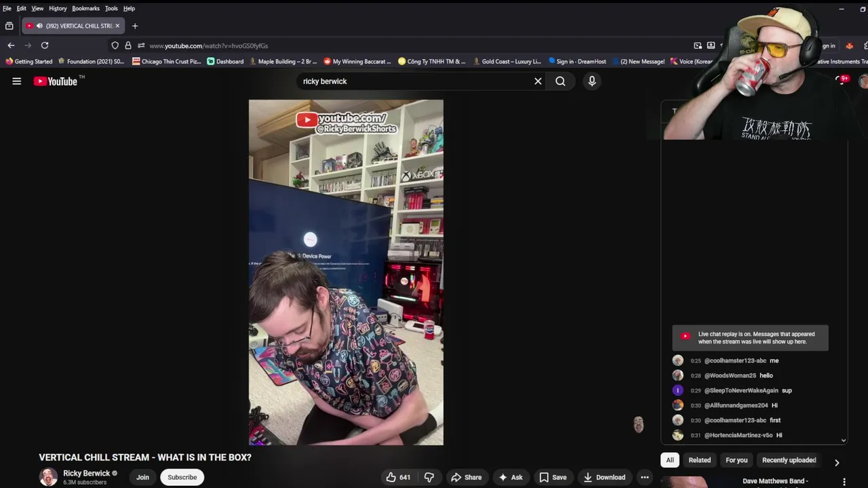Open the Sign in - DreamHost bookmark
868x488 pixels.
tap(577, 62)
